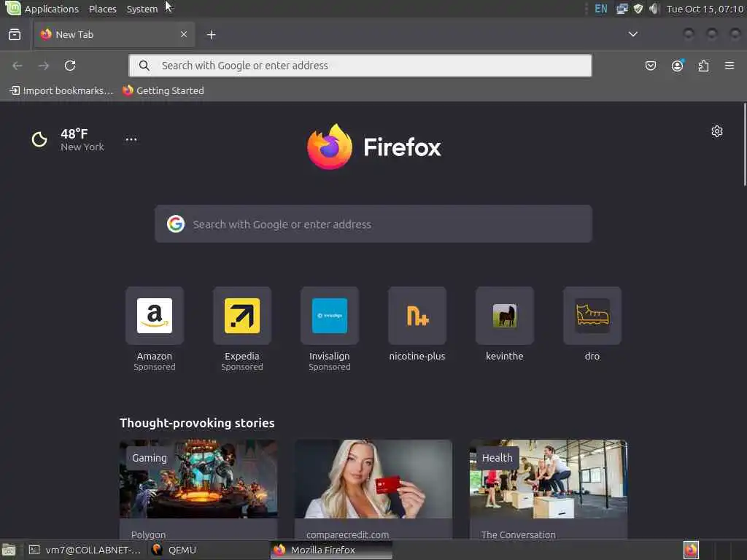Viewport: 747px width, 560px height.
Task: Open the Applications menu
Action: (52, 9)
